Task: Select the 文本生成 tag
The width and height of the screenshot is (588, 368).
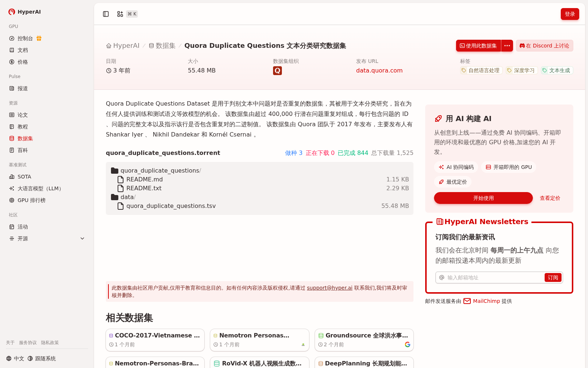Action: click(557, 70)
